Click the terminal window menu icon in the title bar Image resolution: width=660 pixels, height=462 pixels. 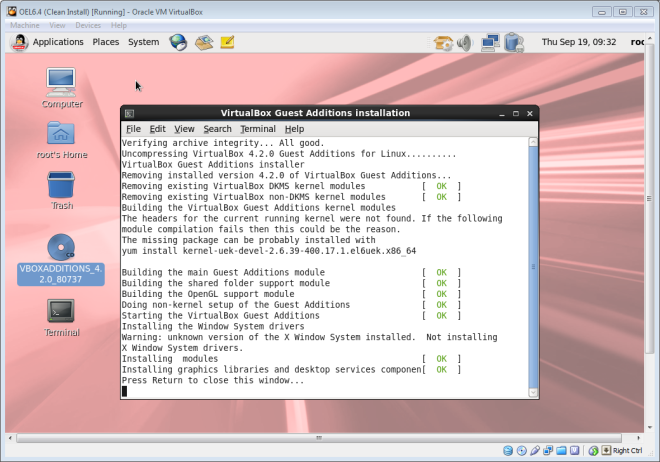click(130, 113)
